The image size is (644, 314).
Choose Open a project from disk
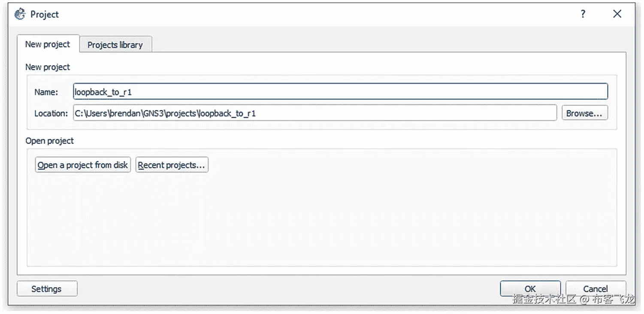pos(83,165)
